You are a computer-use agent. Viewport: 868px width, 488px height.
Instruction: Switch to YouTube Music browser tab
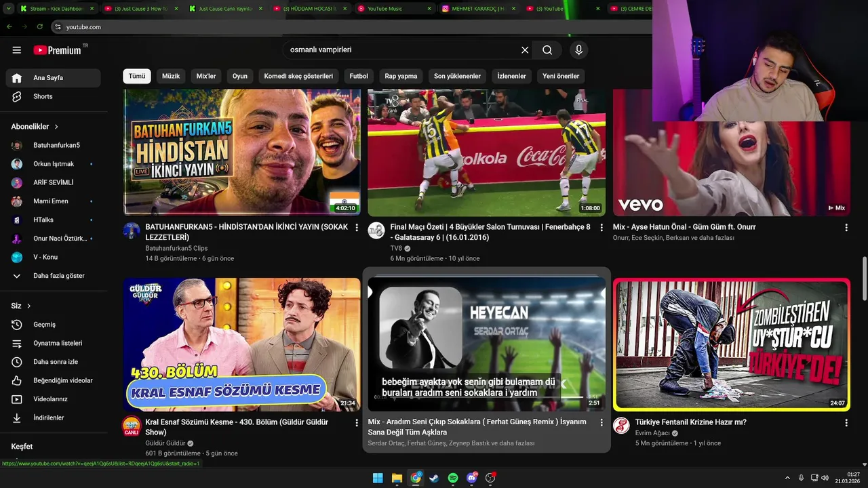pos(396,9)
